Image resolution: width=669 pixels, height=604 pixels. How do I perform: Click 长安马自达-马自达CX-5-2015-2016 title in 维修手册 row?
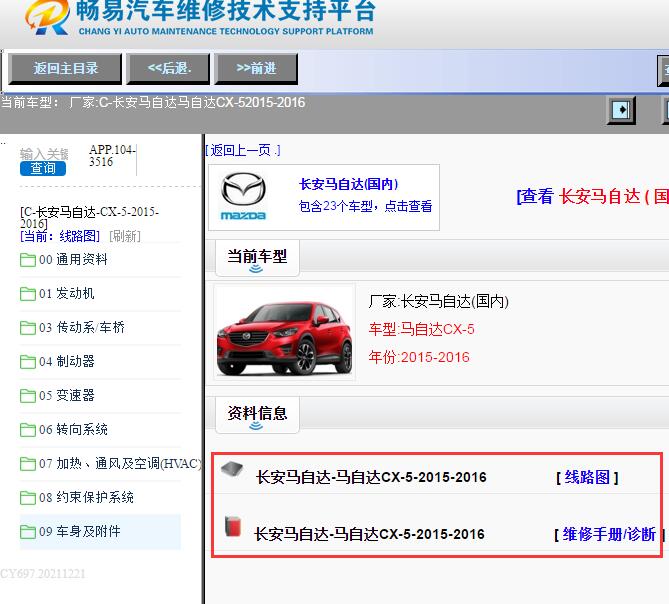coord(369,534)
